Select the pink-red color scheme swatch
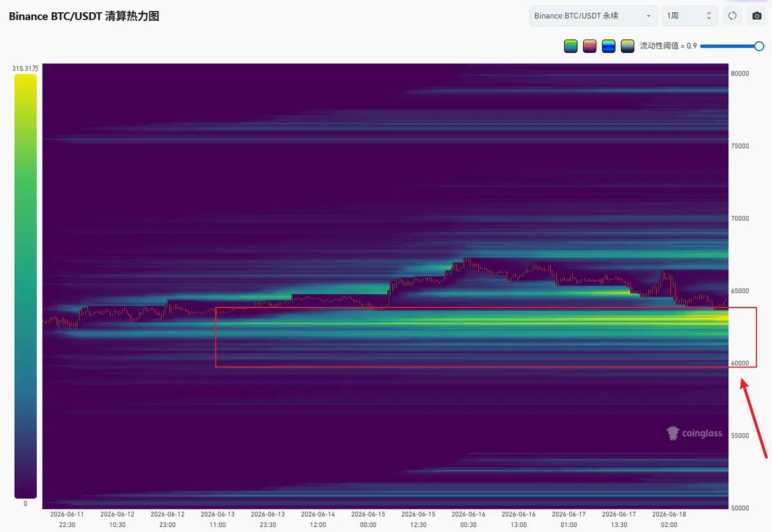Viewport: 772px width, 532px height. [x=589, y=46]
